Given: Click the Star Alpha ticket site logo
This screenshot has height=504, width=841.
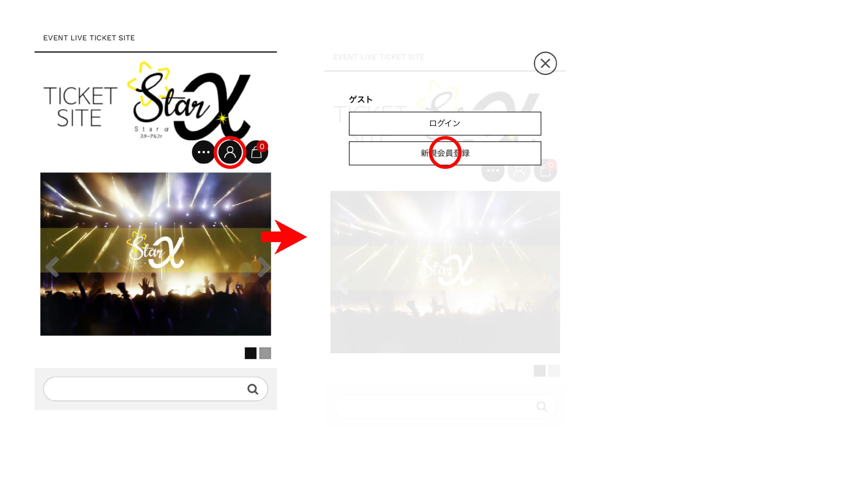Looking at the screenshot, I should (189, 101).
